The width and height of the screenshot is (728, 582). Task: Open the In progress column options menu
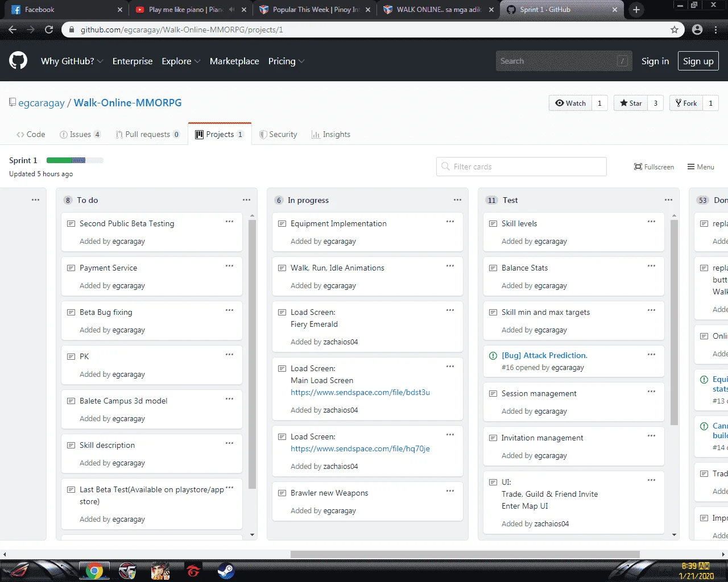click(x=457, y=200)
